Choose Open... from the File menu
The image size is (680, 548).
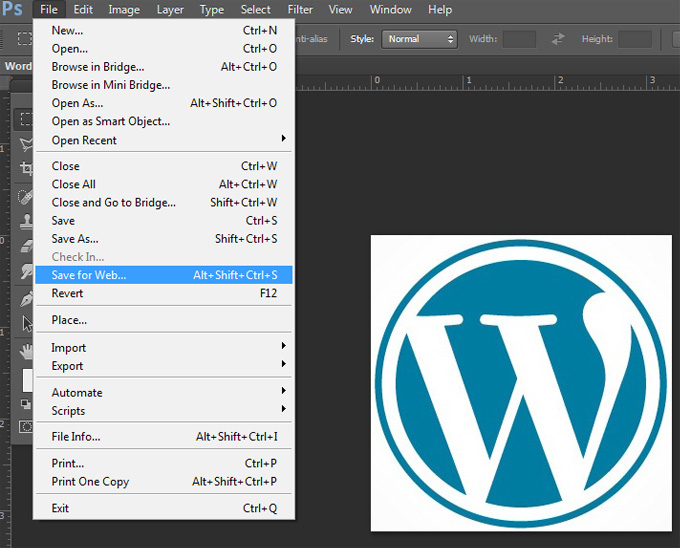pos(164,49)
